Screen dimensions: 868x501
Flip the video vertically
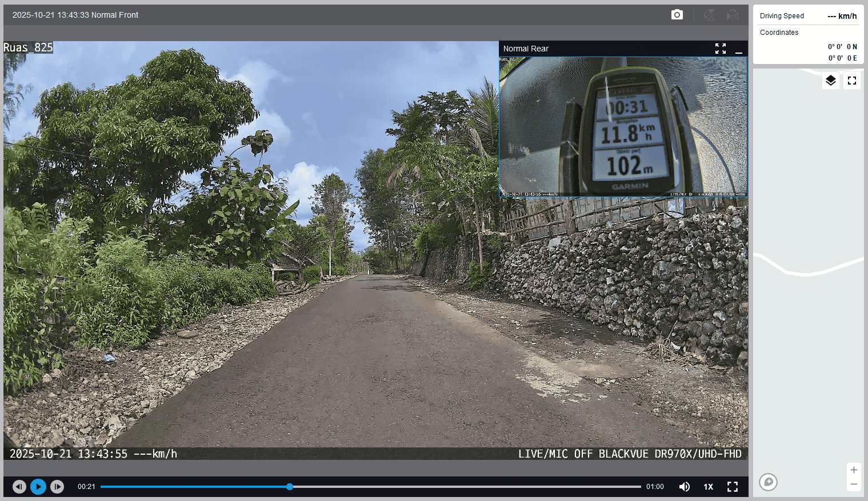pos(709,15)
